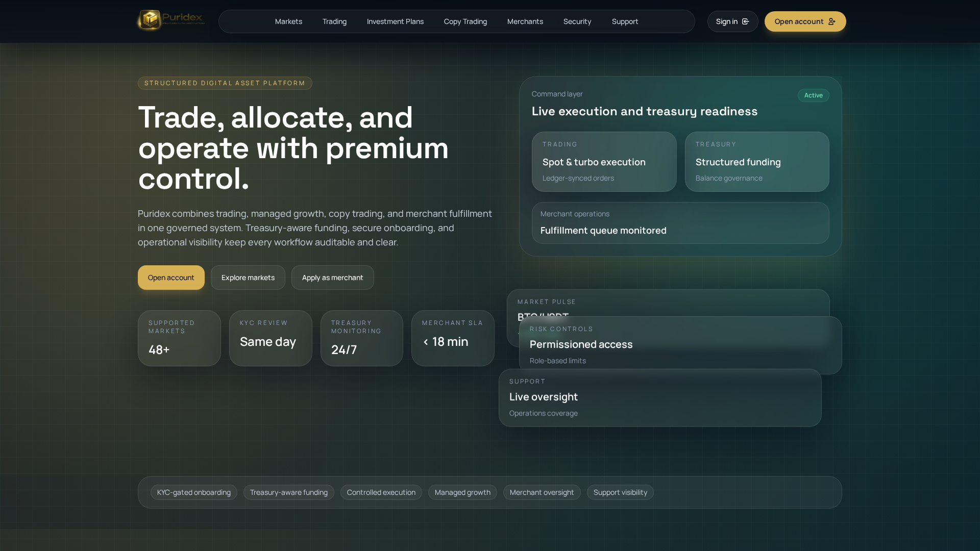Click the chevron icon before 18 min
Image resolution: width=980 pixels, height=551 pixels.
(x=427, y=342)
